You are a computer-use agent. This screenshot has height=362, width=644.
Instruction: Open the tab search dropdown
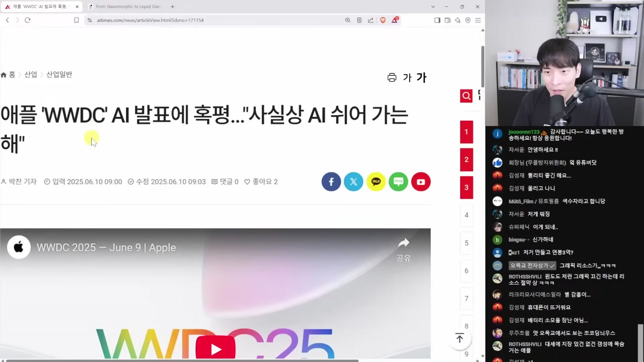pyautogui.click(x=433, y=7)
